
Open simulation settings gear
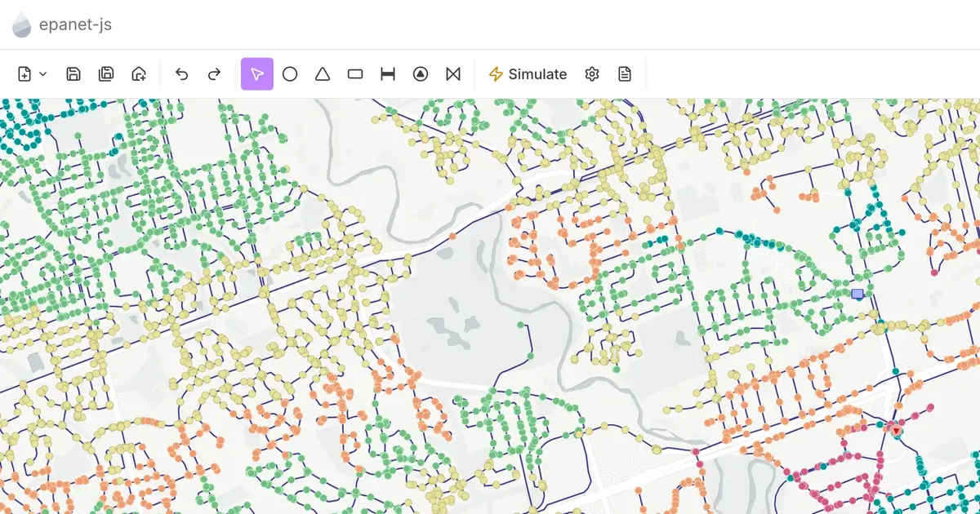point(592,74)
